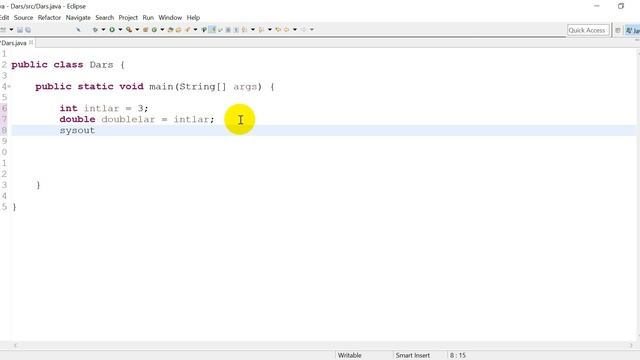Click the Open Type icon
The image size is (640, 360).
point(170,29)
